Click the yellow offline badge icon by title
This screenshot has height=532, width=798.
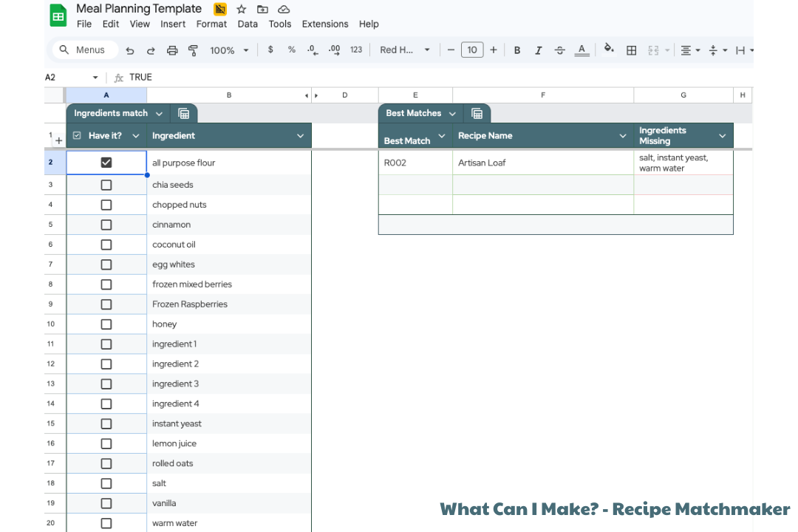[x=220, y=9]
